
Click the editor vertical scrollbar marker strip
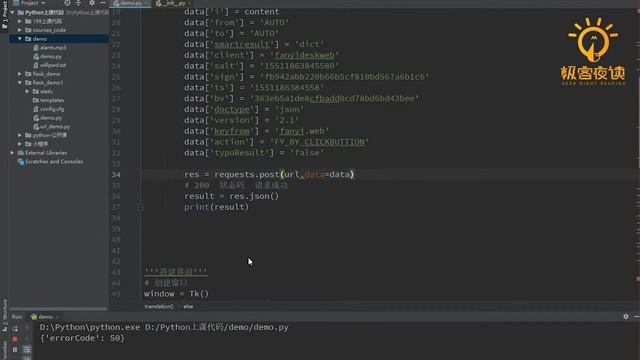coord(637,155)
